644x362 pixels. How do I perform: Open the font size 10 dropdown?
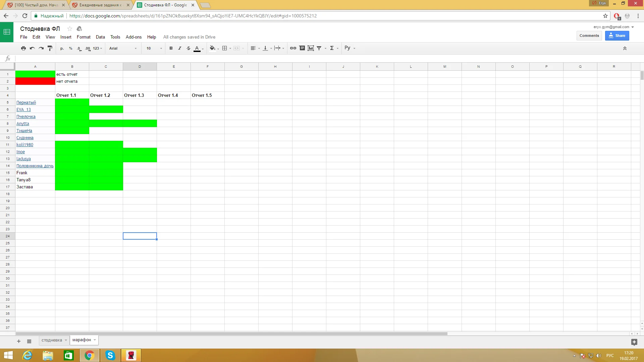pyautogui.click(x=154, y=48)
